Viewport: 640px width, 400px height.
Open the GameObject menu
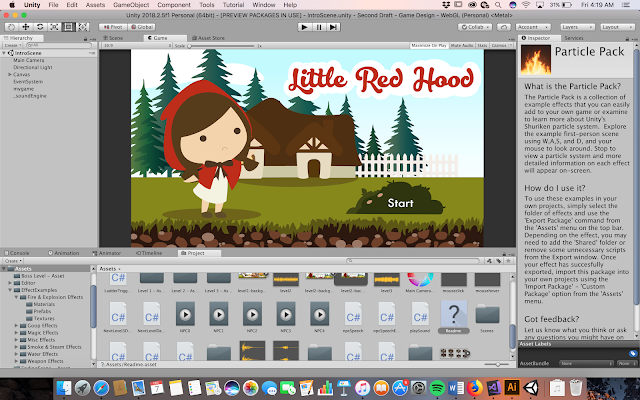click(129, 5)
